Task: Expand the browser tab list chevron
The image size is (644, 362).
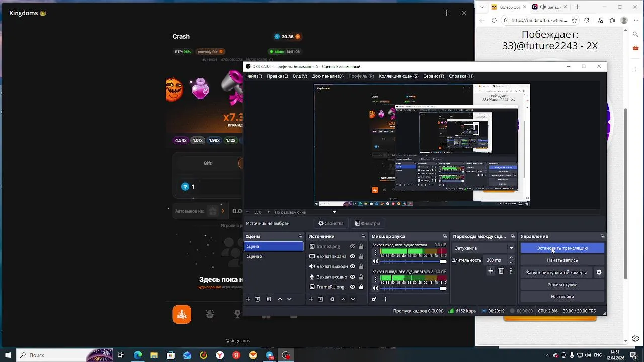Action: point(482,7)
